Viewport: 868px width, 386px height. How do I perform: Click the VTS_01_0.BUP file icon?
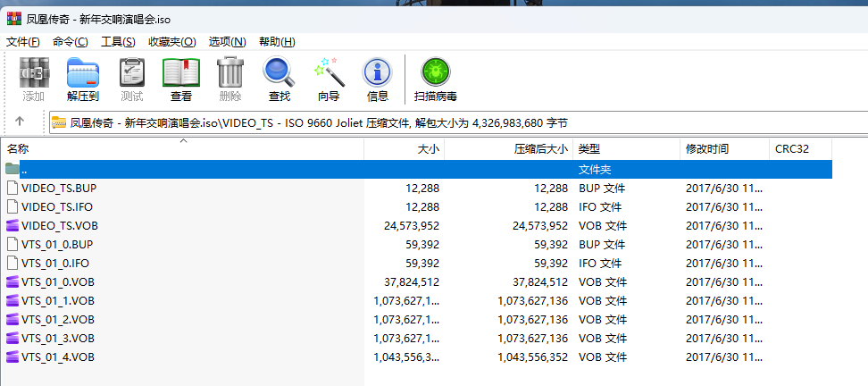[13, 245]
